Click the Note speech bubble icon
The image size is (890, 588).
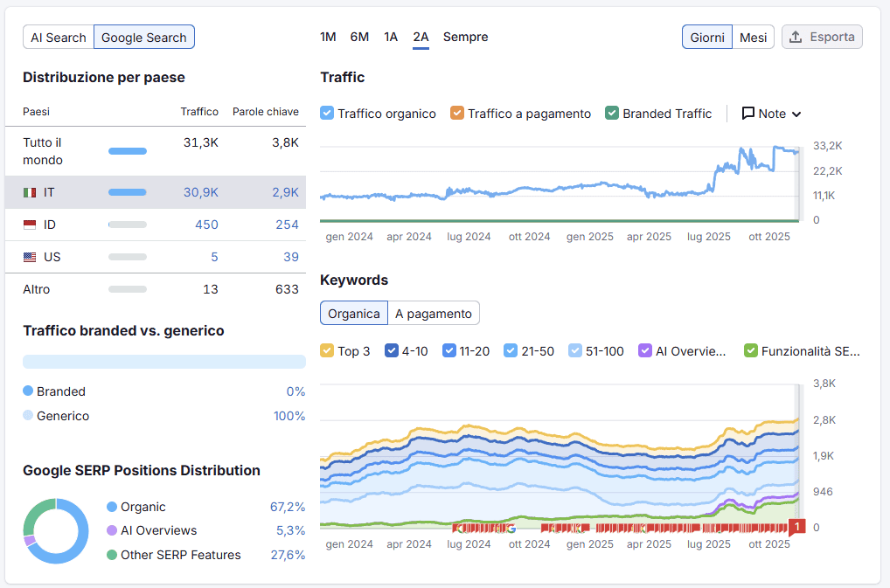click(748, 114)
